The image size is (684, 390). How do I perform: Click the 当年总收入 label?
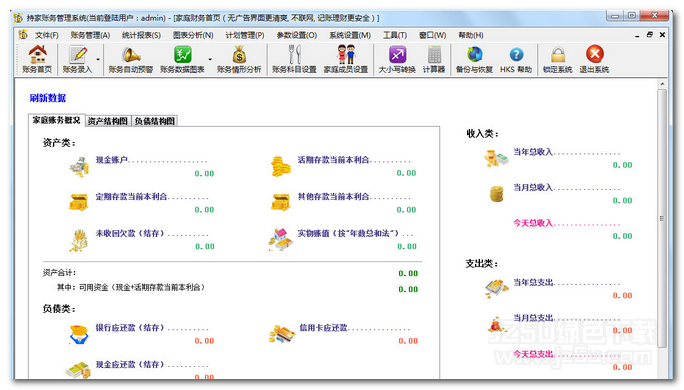pyautogui.click(x=533, y=151)
